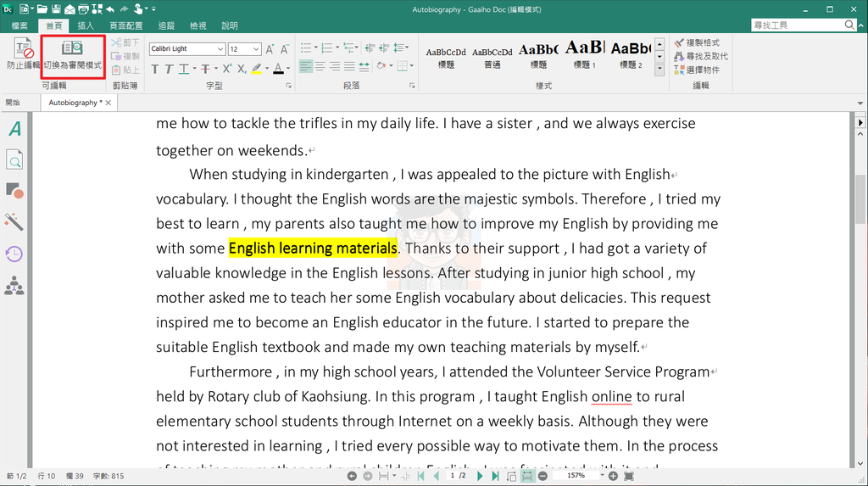Image resolution: width=868 pixels, height=486 pixels.
Task: Increase paragraph indent
Action: click(384, 47)
